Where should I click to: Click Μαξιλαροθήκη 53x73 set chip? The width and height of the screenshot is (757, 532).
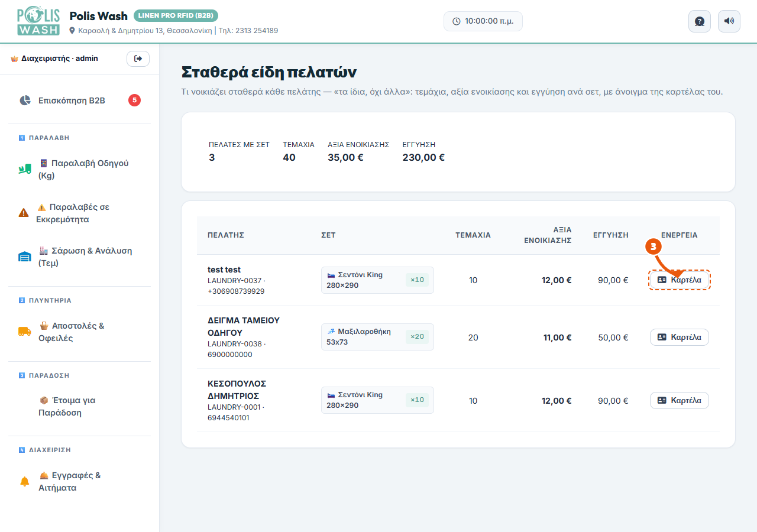[x=377, y=337]
